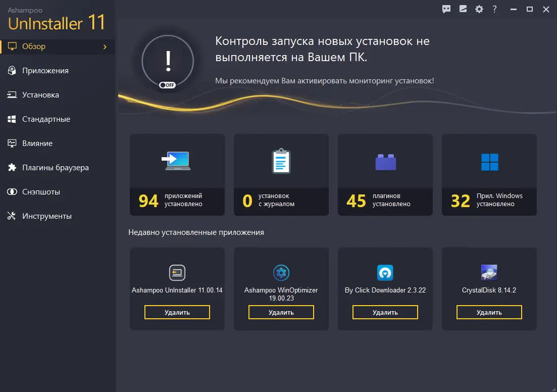Image resolution: width=557 pixels, height=392 pixels.
Task: Open help using the question mark icon
Action: (x=494, y=9)
